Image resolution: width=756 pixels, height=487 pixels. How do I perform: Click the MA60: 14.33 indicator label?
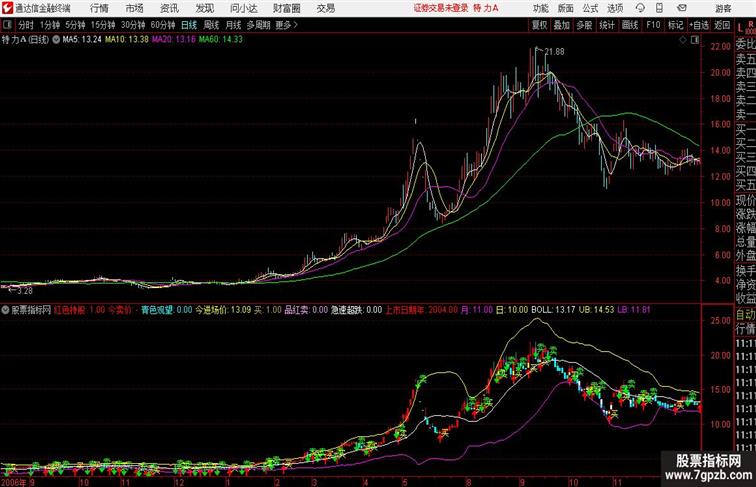pyautogui.click(x=221, y=40)
